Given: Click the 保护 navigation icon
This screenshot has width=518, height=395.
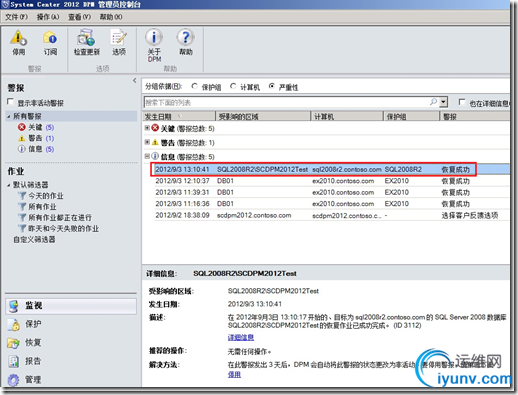Looking at the screenshot, I should [14, 324].
